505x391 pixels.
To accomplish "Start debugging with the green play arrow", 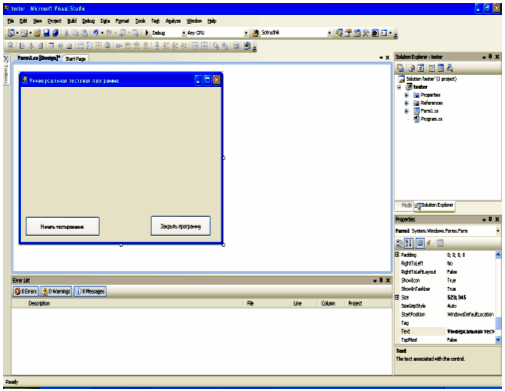I will [x=146, y=33].
